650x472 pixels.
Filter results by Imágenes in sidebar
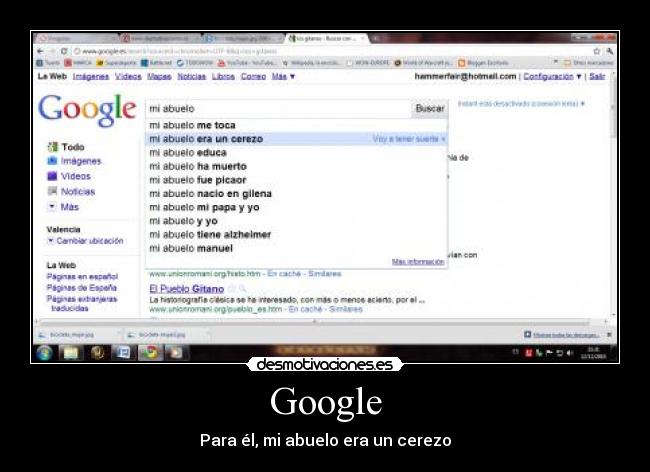coord(74,161)
